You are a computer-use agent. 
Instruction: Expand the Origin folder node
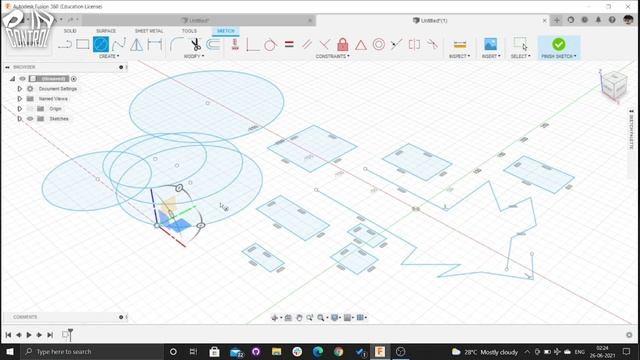[20, 109]
